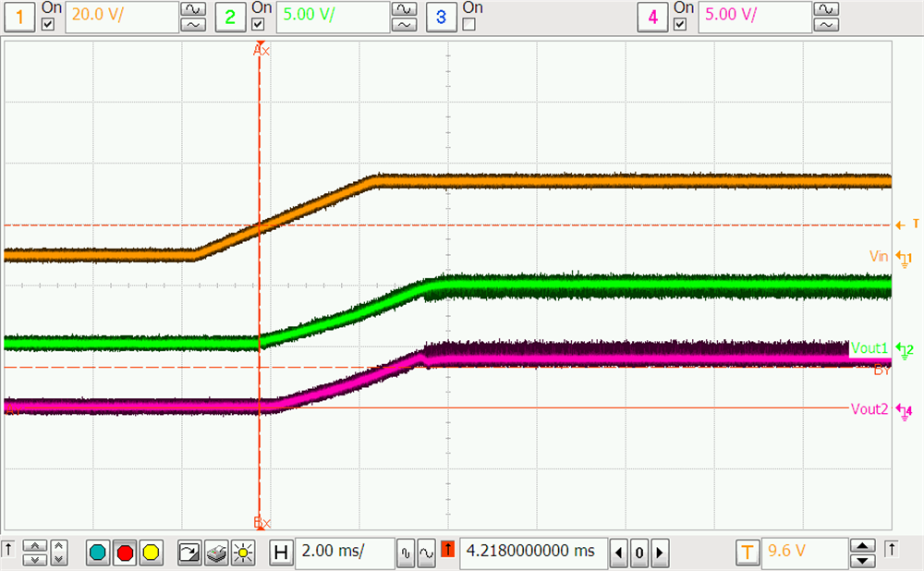The height and width of the screenshot is (571, 924).
Task: Open the print waveform icon
Action: coord(214,553)
